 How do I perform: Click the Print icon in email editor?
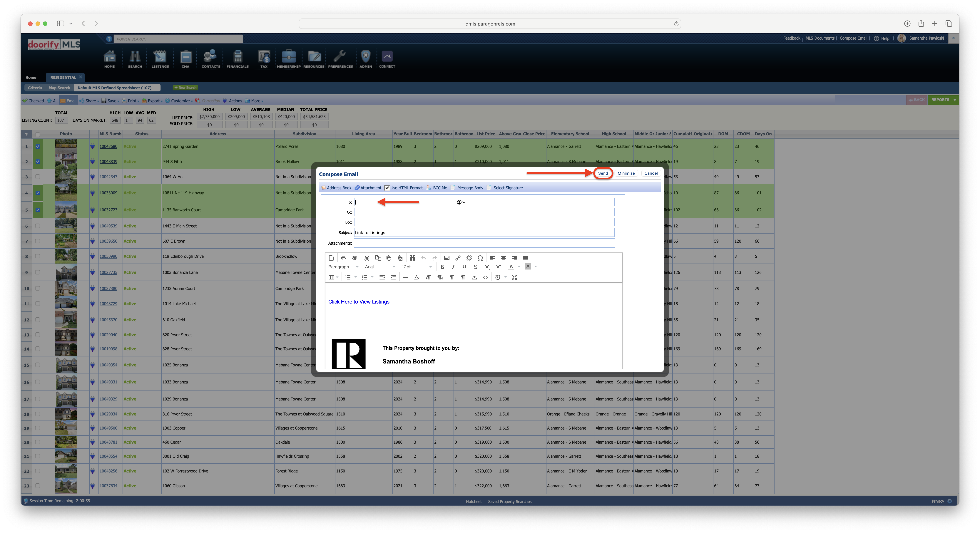(x=343, y=258)
